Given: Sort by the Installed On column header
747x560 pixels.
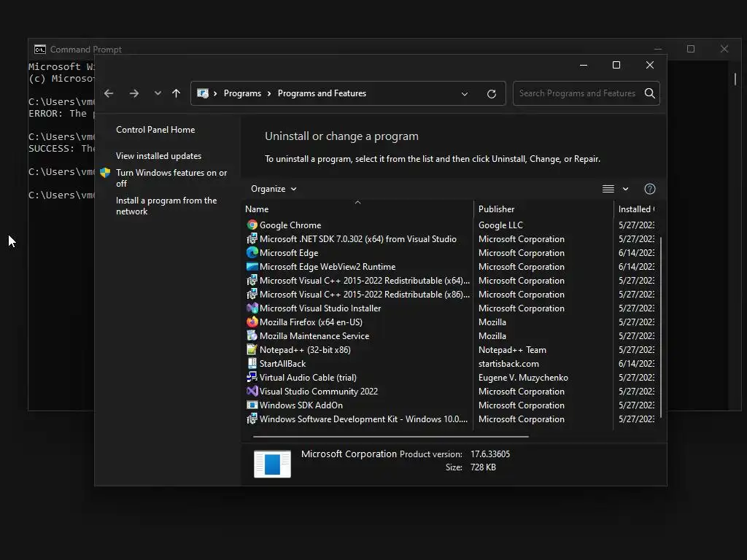Looking at the screenshot, I should click(636, 209).
